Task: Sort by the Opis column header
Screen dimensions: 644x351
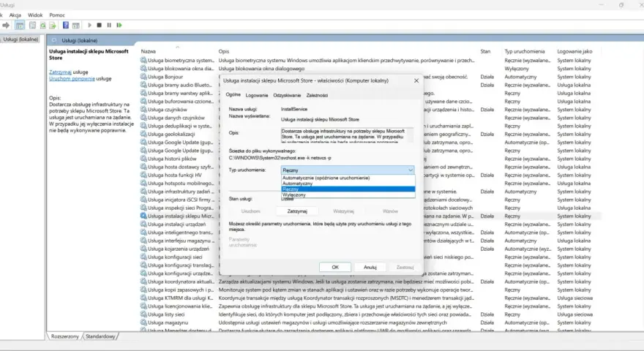Action: tap(224, 51)
